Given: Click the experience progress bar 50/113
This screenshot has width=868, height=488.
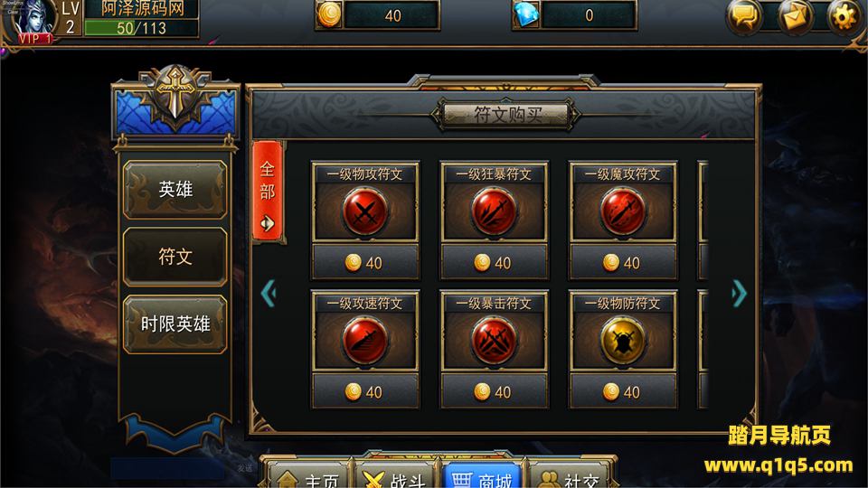Looking at the screenshot, I should pos(141,28).
